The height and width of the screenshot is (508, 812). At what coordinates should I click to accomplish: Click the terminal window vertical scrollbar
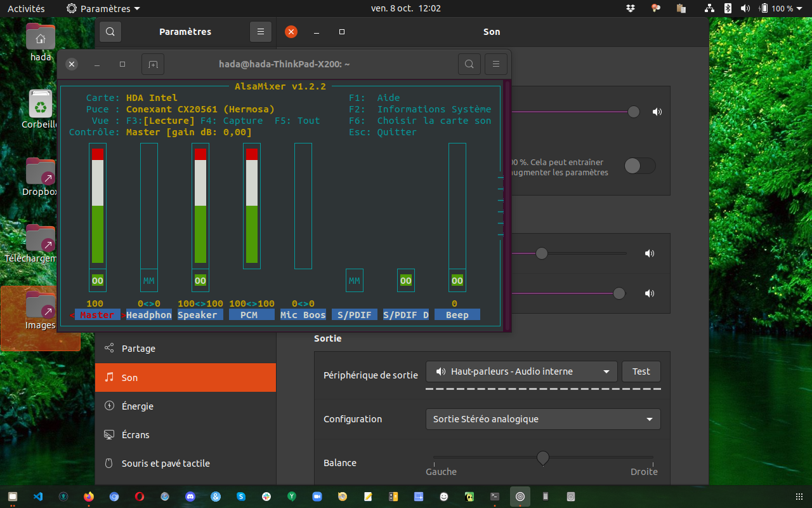coord(507,206)
